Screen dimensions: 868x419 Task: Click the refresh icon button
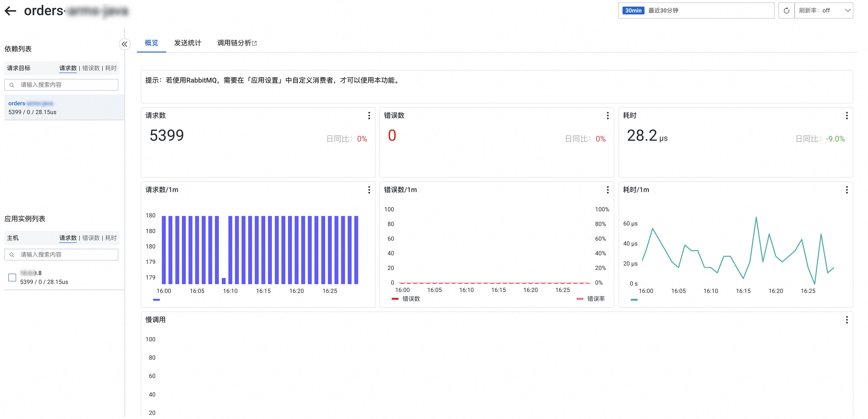tap(786, 11)
